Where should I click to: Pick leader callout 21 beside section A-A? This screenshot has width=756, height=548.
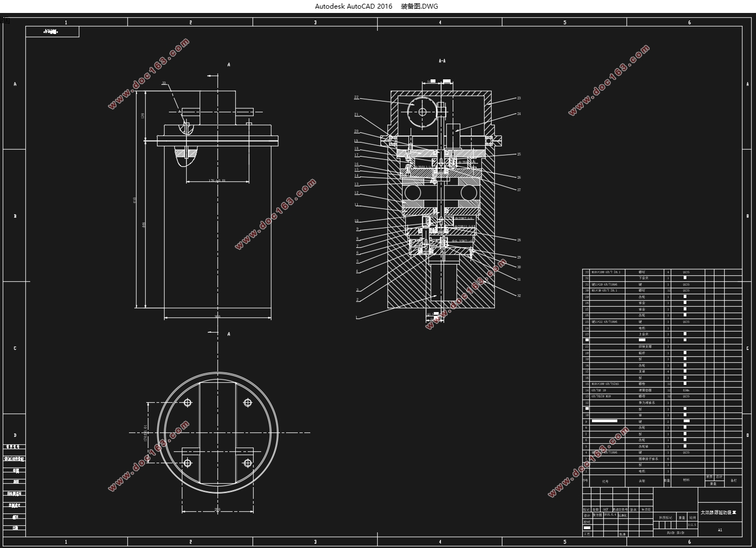[x=356, y=114]
